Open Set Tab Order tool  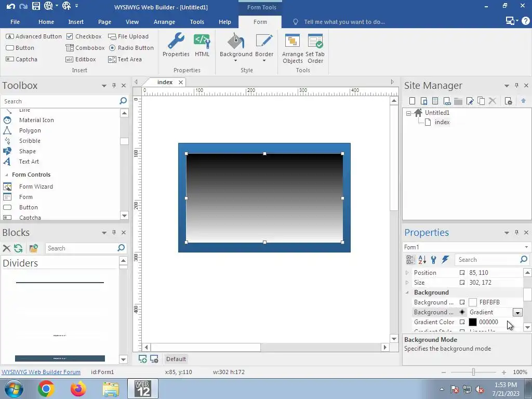point(315,48)
